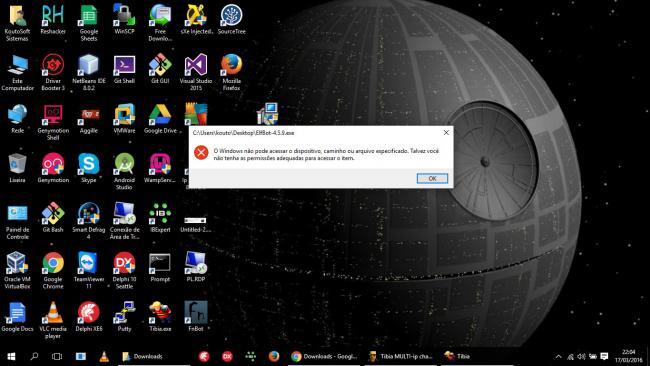Select the Driver Booster 3 shortcut
This screenshot has height=366, width=650.
(53, 72)
